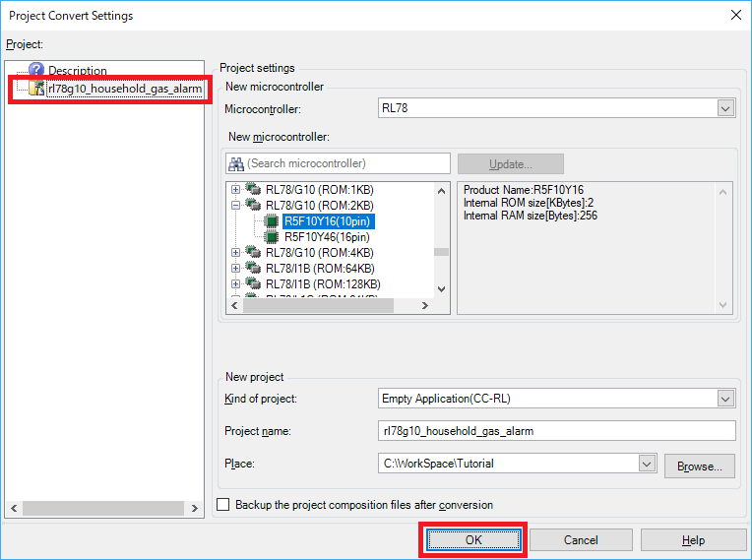Click the Browse button

coord(699,467)
